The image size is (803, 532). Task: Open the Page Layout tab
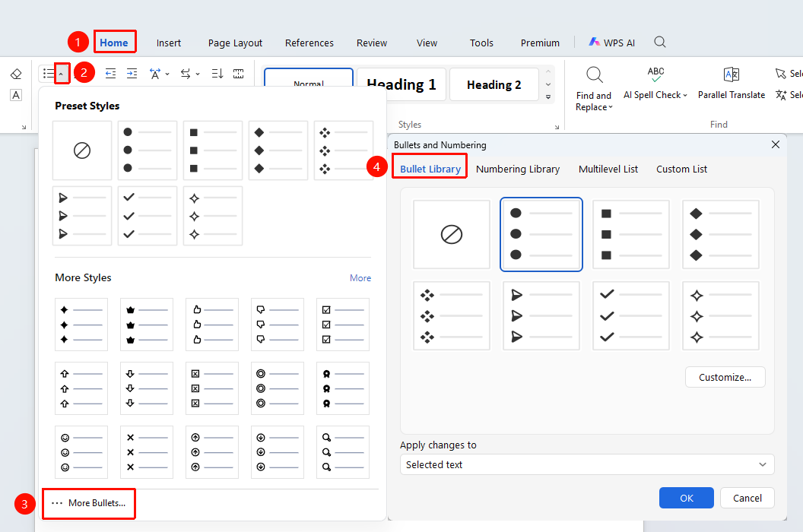click(x=235, y=43)
